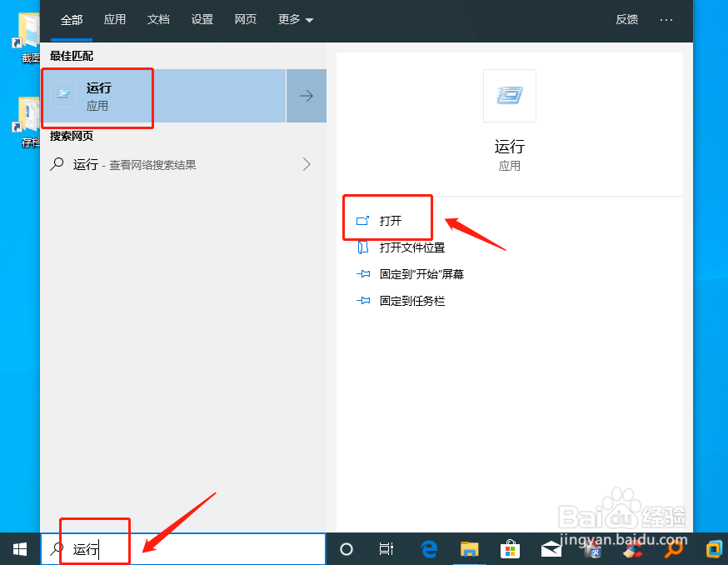Image resolution: width=728 pixels, height=565 pixels.
Task: Open orange magnifier search tool on taskbar
Action: pyautogui.click(x=673, y=550)
